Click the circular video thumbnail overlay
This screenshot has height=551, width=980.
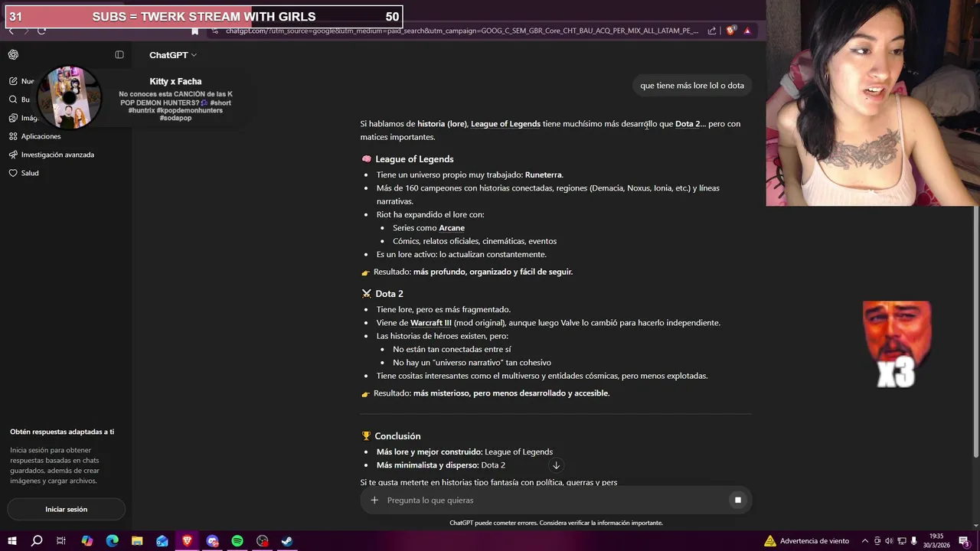tap(69, 97)
